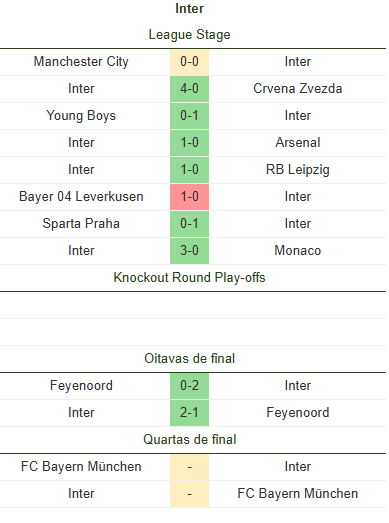
Task: Select the 4-0 score against Crvena Zvezda
Action: click(189, 89)
